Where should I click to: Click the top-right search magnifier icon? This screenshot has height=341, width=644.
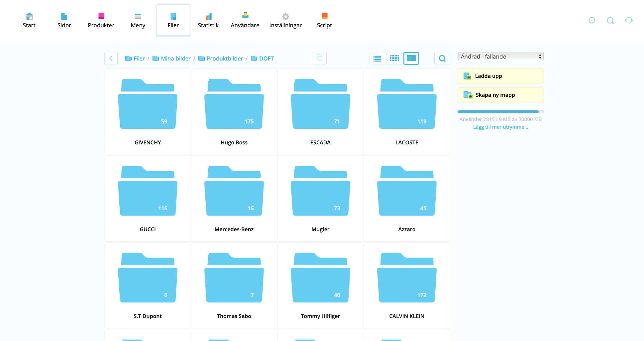pos(610,21)
